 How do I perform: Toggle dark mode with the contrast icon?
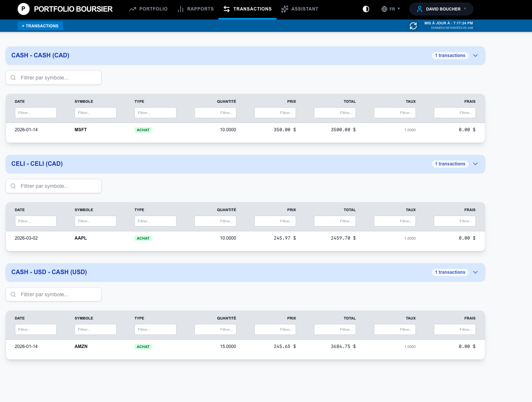tap(366, 9)
